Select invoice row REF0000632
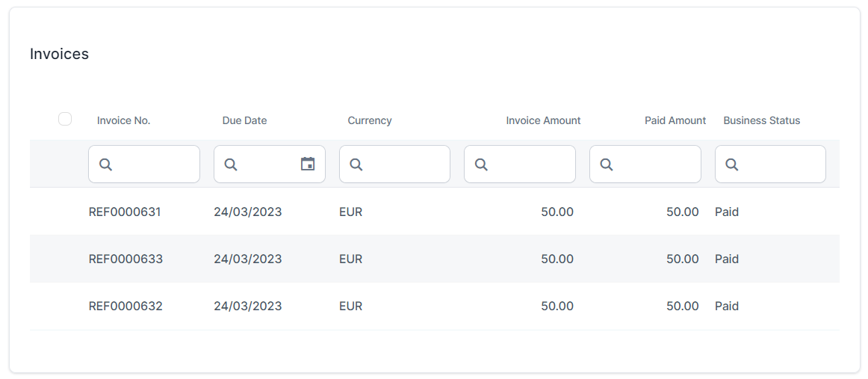 (x=125, y=306)
